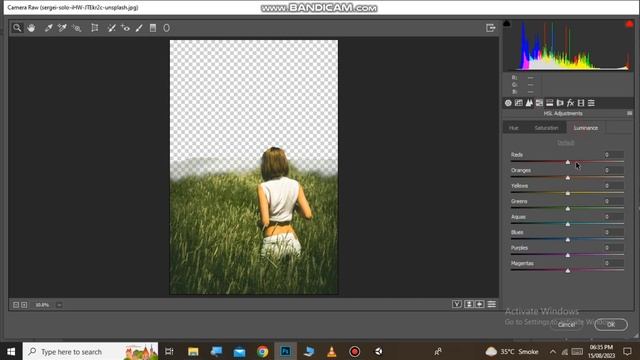Open the Lens Corrections panel icon
Screen dimensions: 640x360
[x=560, y=103]
